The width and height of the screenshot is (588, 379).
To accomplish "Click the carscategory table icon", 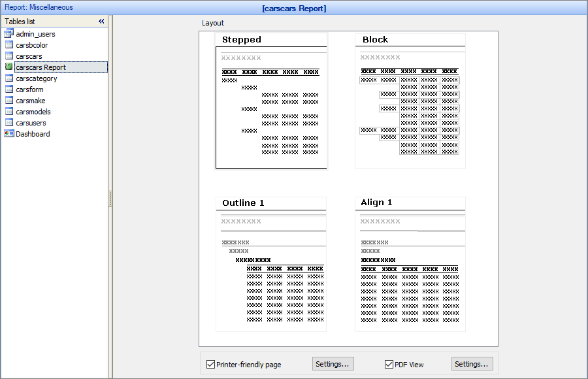I will coord(9,78).
